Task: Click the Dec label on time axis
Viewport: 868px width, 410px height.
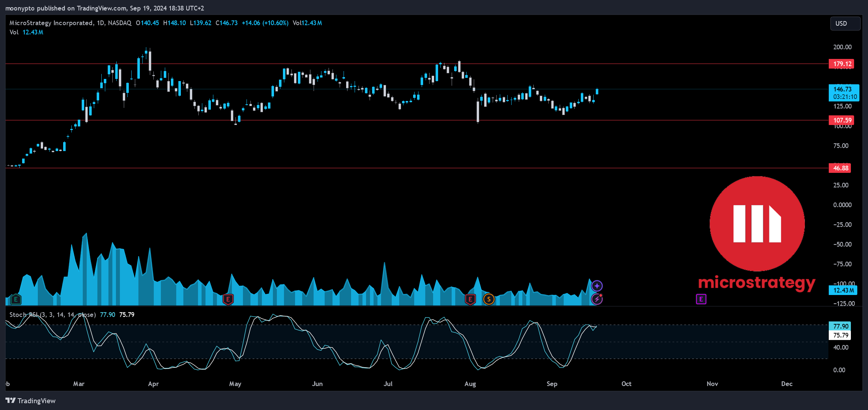Action: (x=787, y=384)
